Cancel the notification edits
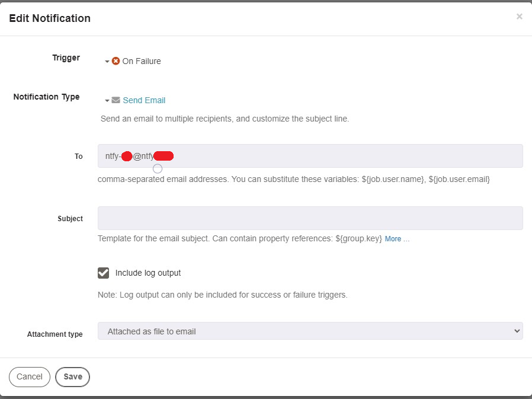This screenshot has height=399, width=532. tap(29, 376)
